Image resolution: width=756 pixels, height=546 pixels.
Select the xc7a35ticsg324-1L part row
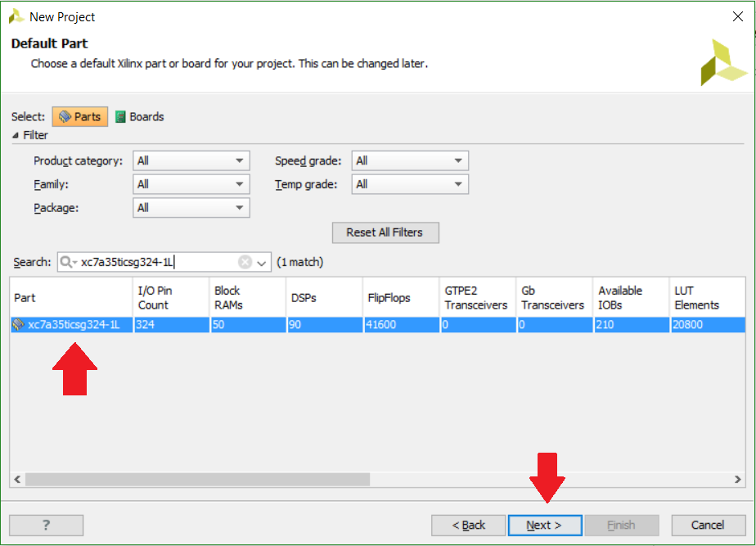pyautogui.click(x=377, y=325)
